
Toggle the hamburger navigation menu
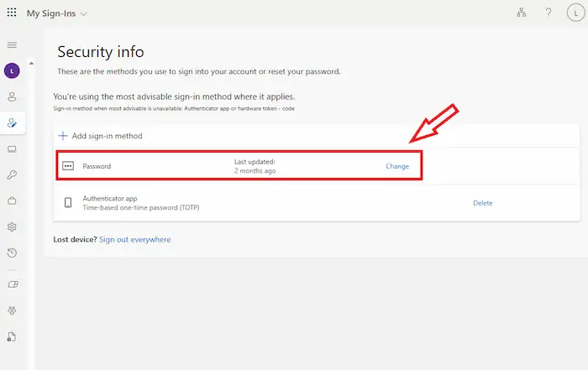[12, 44]
